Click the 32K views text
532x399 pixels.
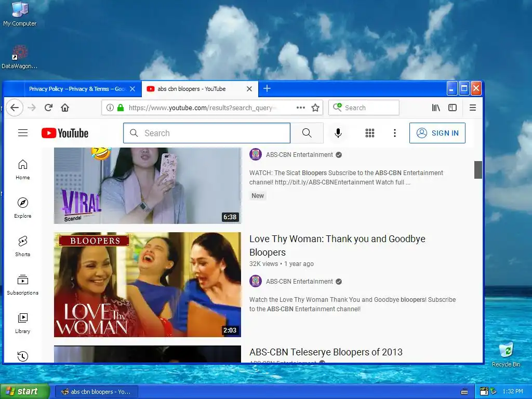(263, 264)
